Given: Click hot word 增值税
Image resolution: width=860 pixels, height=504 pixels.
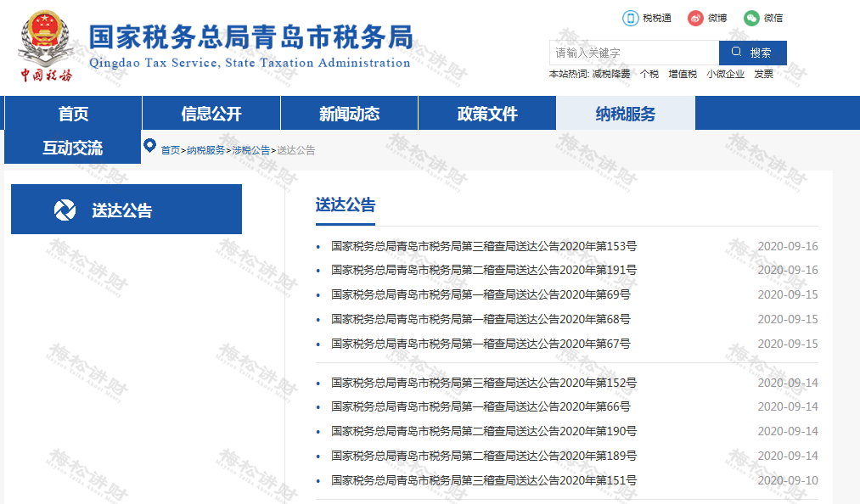Looking at the screenshot, I should (683, 74).
